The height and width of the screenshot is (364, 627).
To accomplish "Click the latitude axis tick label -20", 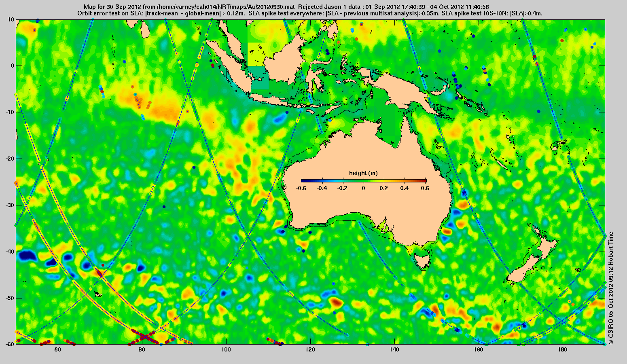I will tap(9, 159).
